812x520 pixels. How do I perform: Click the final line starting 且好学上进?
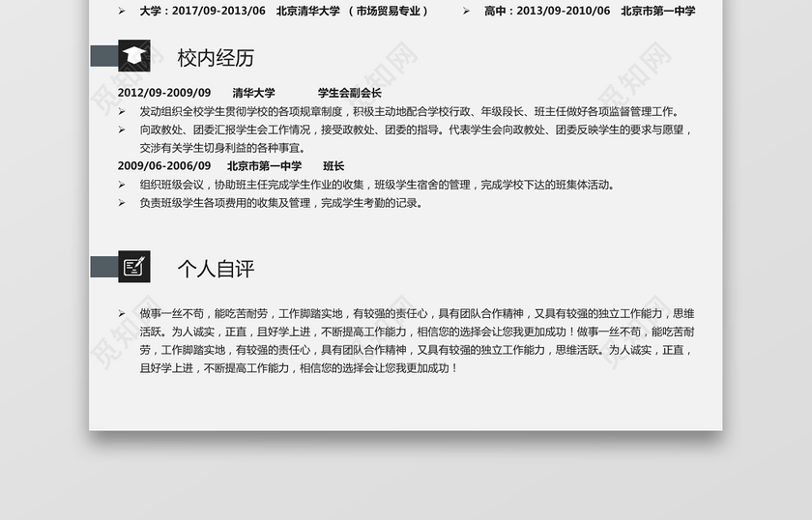[299, 368]
